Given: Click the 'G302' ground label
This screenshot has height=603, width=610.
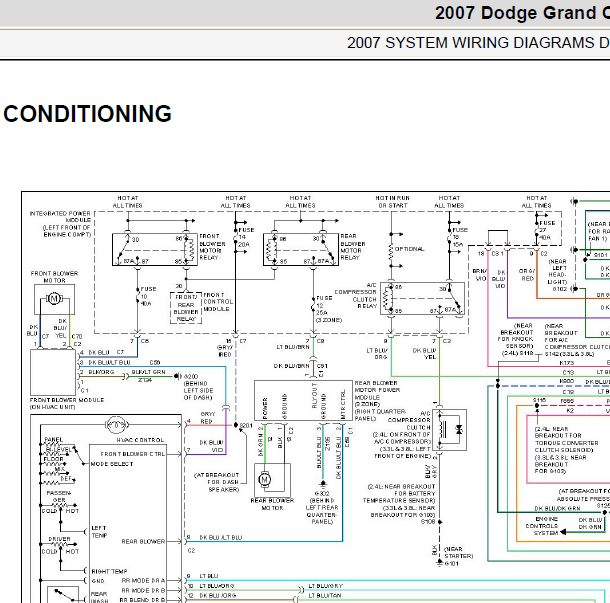Looking at the screenshot, I should [x=322, y=493].
